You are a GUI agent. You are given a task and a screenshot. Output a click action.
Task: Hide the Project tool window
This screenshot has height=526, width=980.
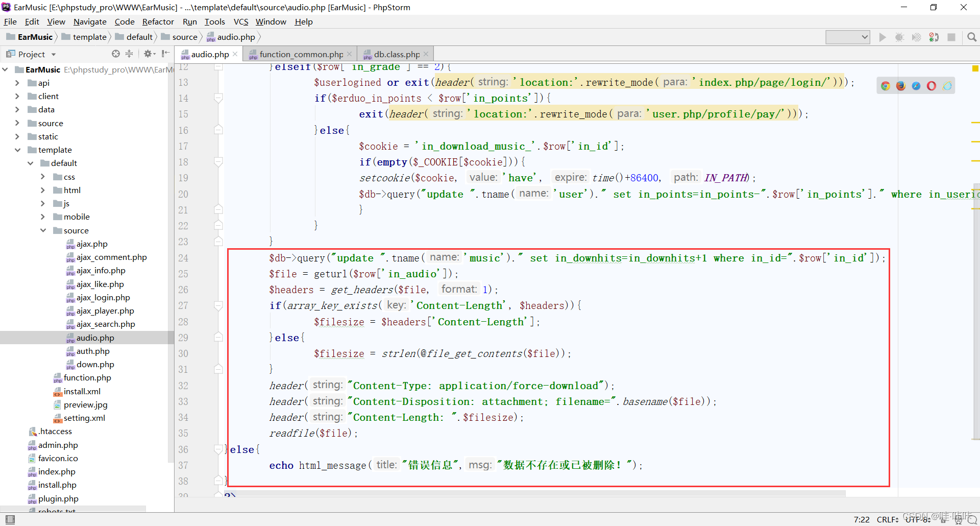[x=165, y=54]
